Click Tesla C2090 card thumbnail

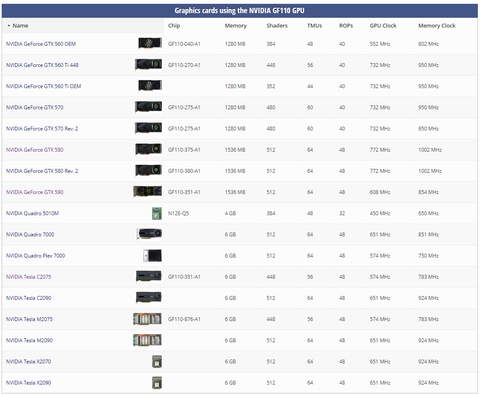[x=149, y=297]
